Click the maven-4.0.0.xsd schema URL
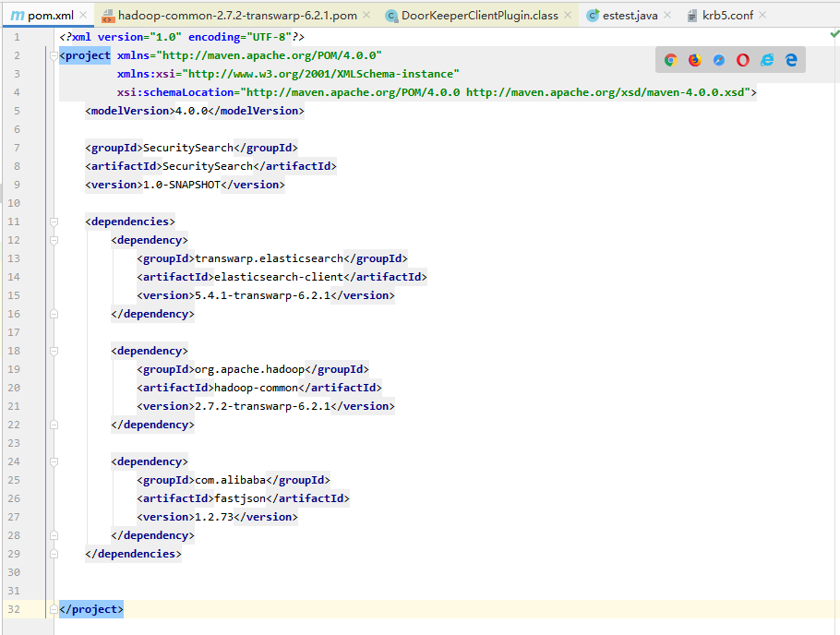Image resolution: width=840 pixels, height=635 pixels. point(607,92)
